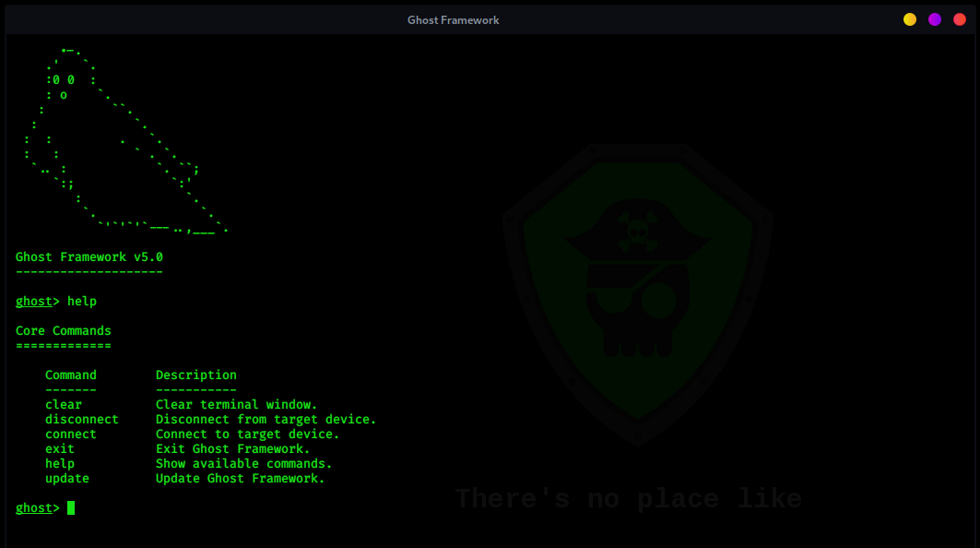
Task: Click 'Clear terminal window.' description
Action: [236, 405]
